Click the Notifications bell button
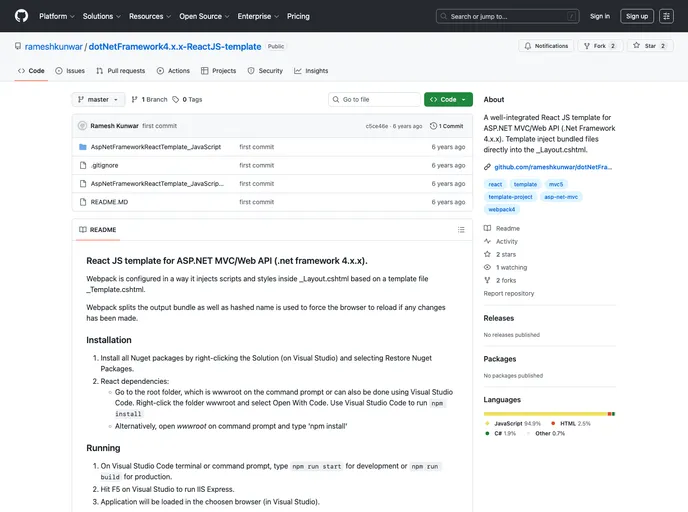This screenshot has width=688, height=512. coord(545,46)
